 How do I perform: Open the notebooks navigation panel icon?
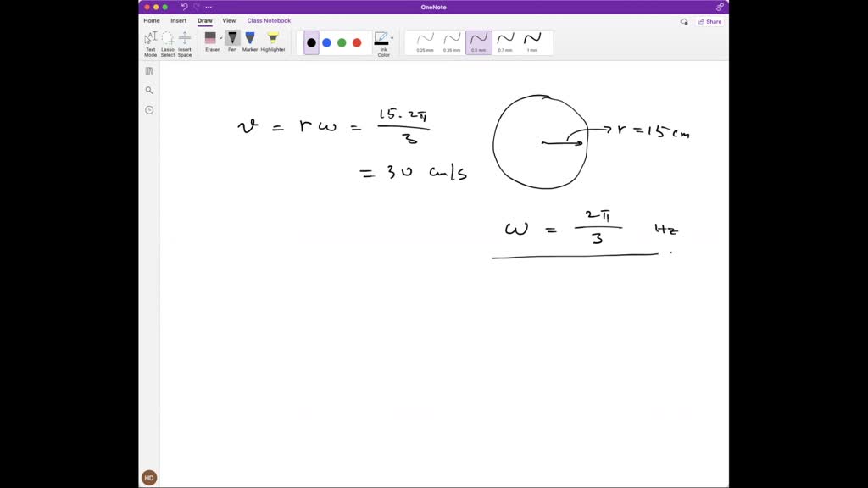coord(149,71)
